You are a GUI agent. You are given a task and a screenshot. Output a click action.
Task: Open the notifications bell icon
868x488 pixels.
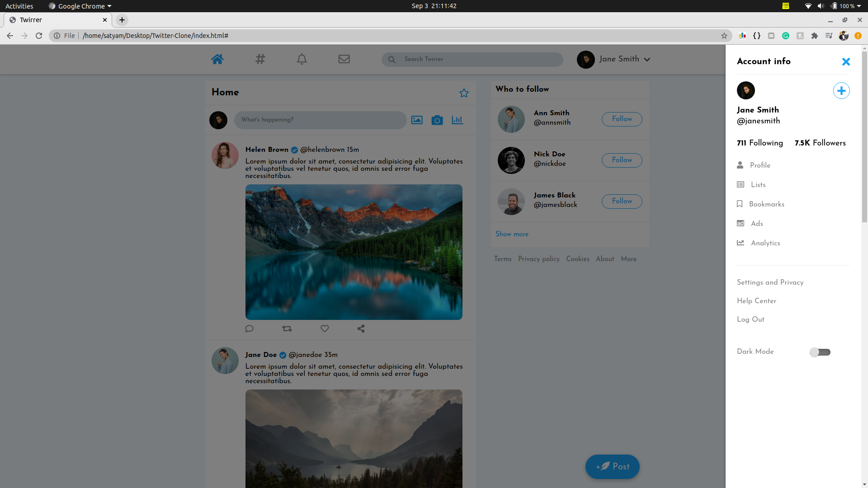click(x=302, y=59)
